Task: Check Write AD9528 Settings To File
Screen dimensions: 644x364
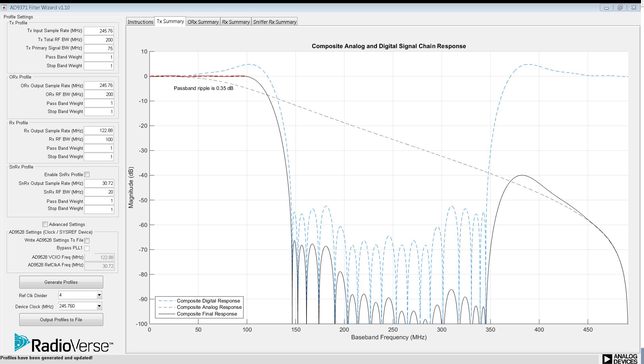Action: (x=87, y=240)
